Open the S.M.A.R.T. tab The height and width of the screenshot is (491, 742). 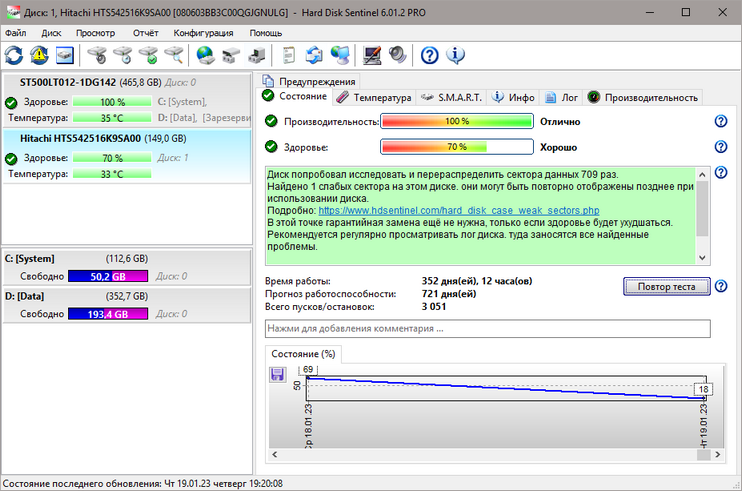(451, 97)
